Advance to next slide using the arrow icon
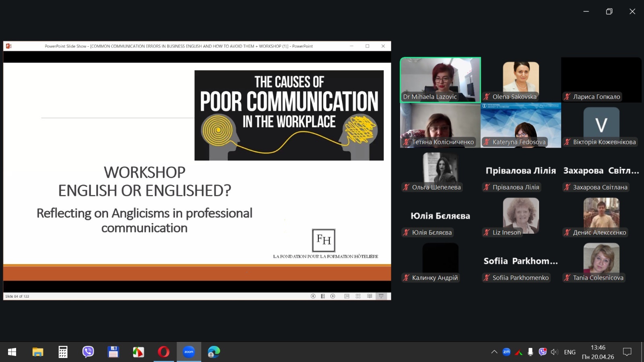Viewport: 644px width, 362px height. pos(333,296)
